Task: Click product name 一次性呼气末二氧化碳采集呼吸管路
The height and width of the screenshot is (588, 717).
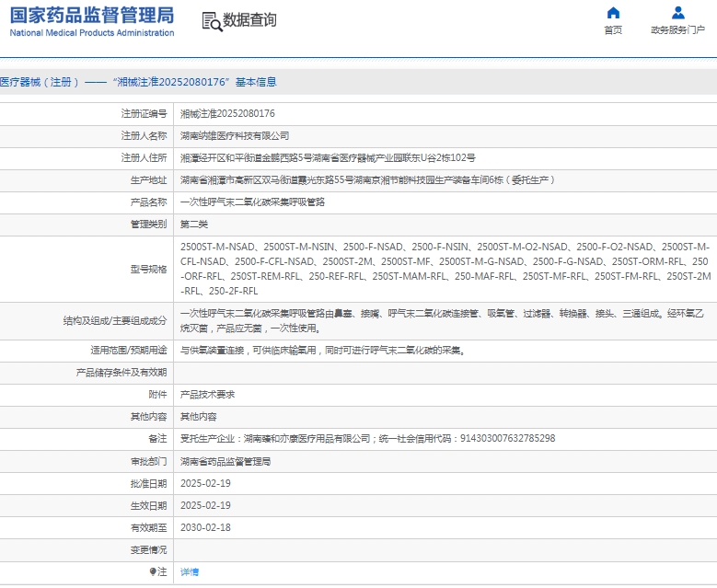Action: [252, 202]
